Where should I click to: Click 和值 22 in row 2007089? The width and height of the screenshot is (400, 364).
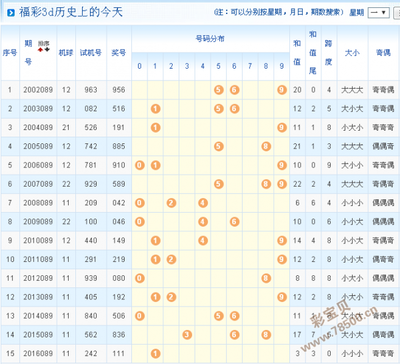click(297, 184)
